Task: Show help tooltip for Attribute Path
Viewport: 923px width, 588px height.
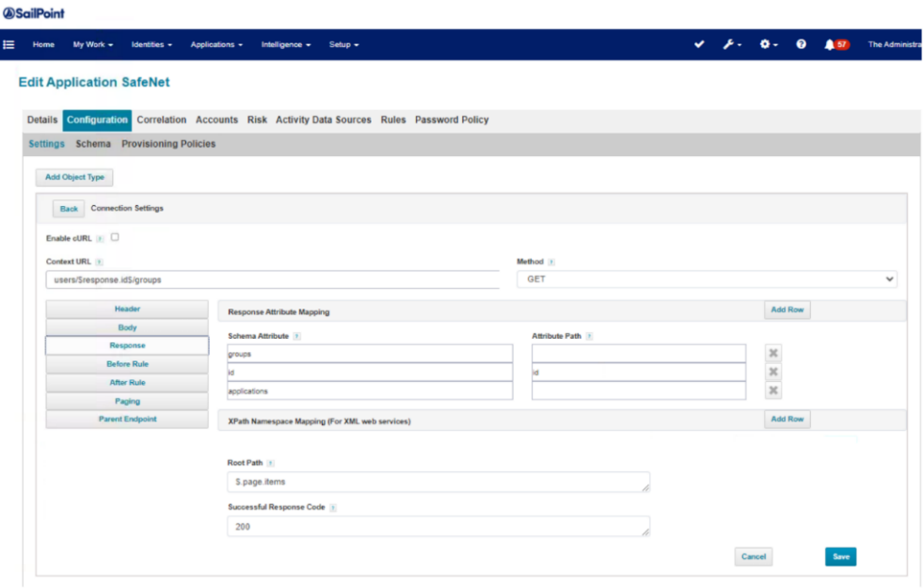Action: coord(589,336)
